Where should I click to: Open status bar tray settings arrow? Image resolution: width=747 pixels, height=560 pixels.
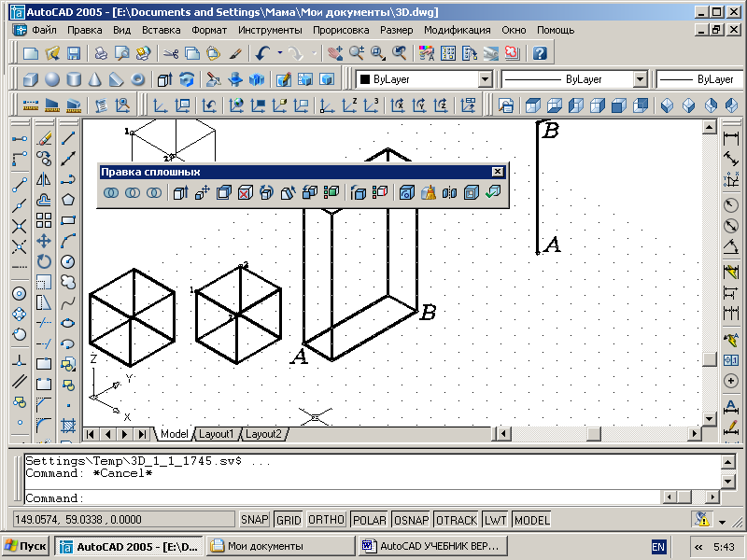(722, 522)
